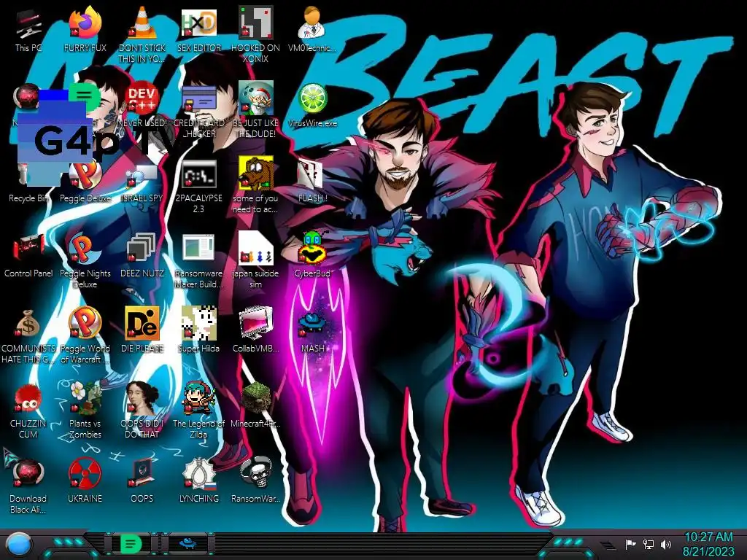Launch the HOOKED ON XONIX shortcut
Image resolution: width=747 pixels, height=560 pixels.
(256, 34)
